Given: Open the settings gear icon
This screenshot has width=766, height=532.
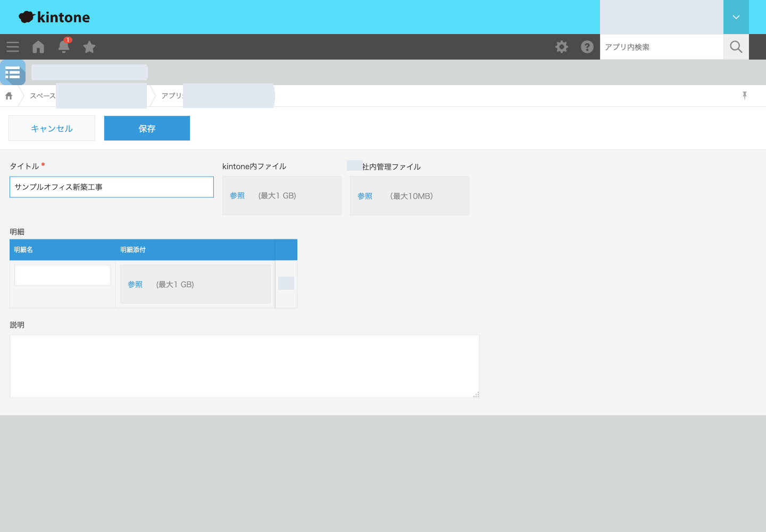Looking at the screenshot, I should pyautogui.click(x=562, y=47).
